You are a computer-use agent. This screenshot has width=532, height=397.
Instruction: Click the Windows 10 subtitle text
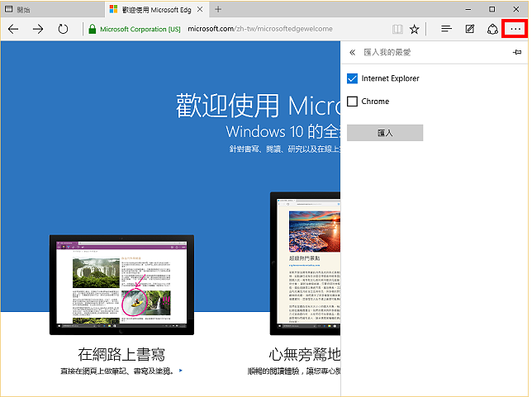[x=283, y=131]
